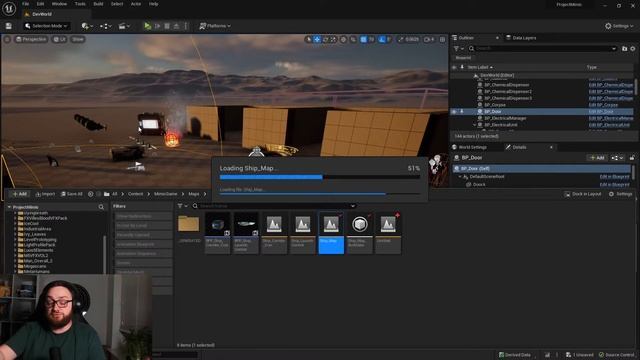Open the Tools menu
The height and width of the screenshot is (360, 640).
[80, 4]
